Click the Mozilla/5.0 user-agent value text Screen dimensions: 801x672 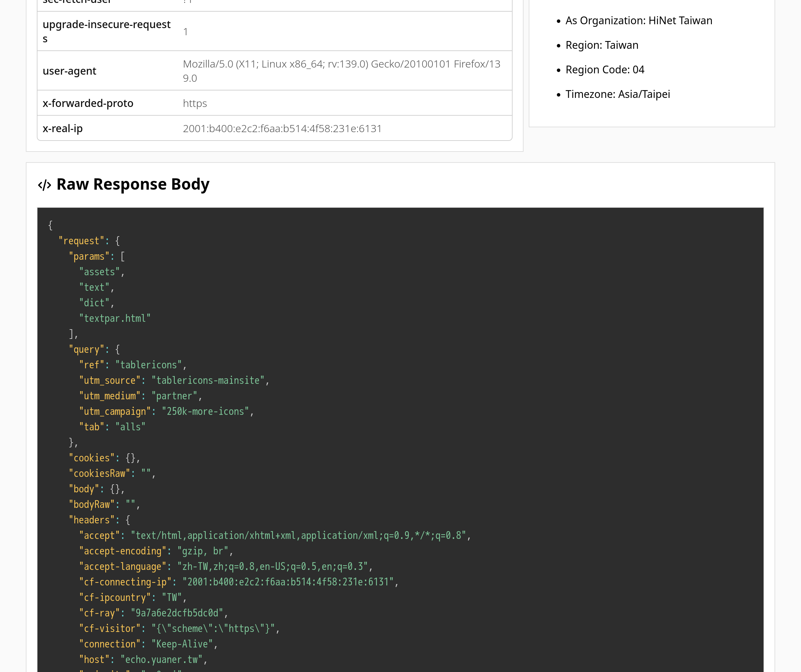[x=341, y=71]
